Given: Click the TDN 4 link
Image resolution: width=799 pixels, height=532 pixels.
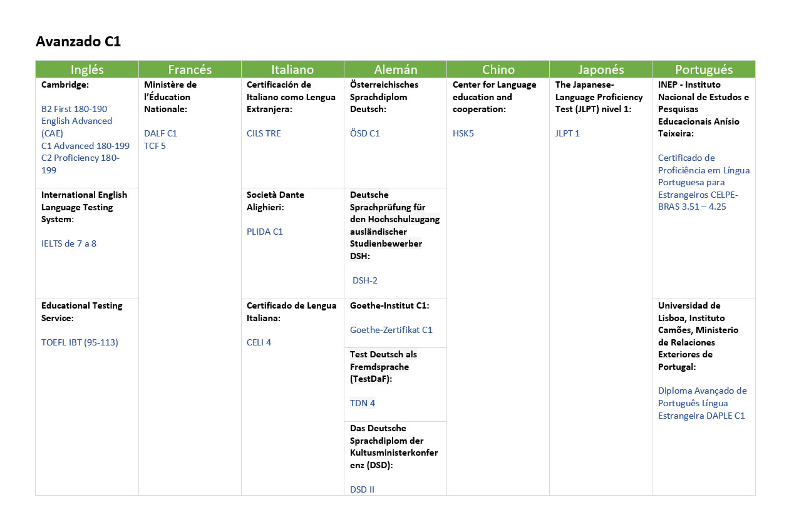Looking at the screenshot, I should (363, 403).
